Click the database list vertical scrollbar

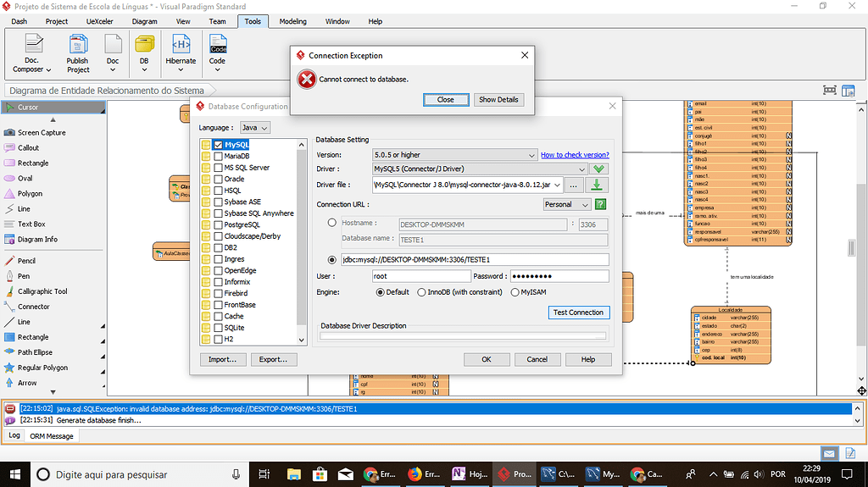point(301,242)
